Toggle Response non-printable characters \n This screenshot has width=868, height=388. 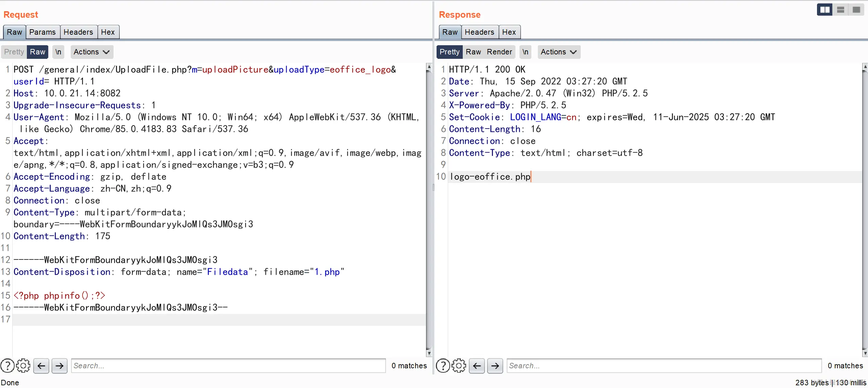click(525, 52)
